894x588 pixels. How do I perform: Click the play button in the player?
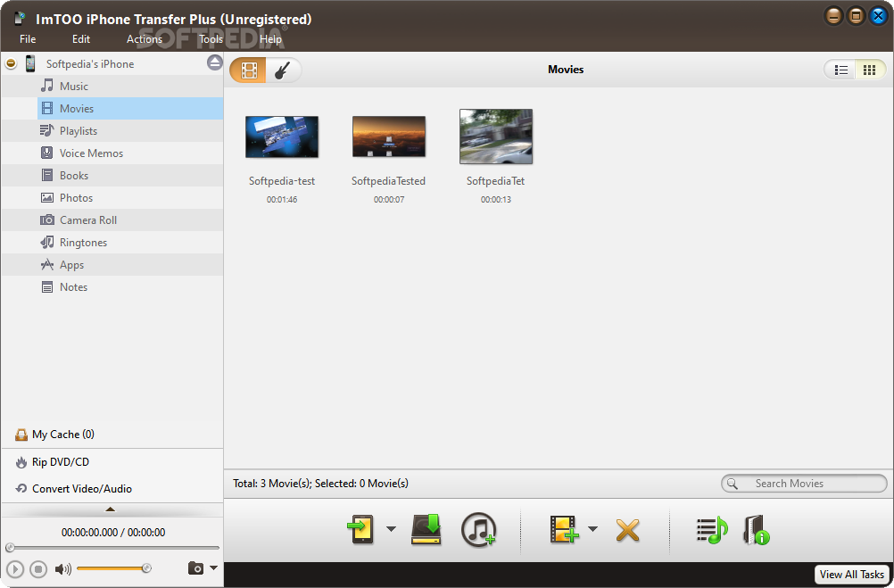15,568
